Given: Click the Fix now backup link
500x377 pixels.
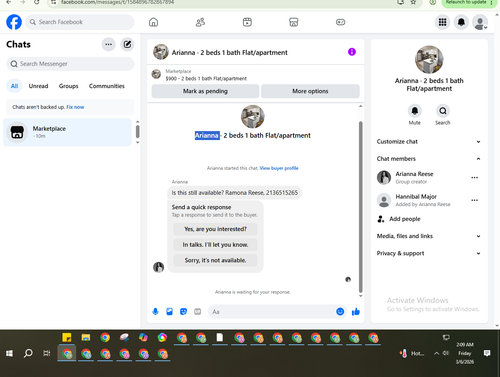Looking at the screenshot, I should click(x=75, y=107).
